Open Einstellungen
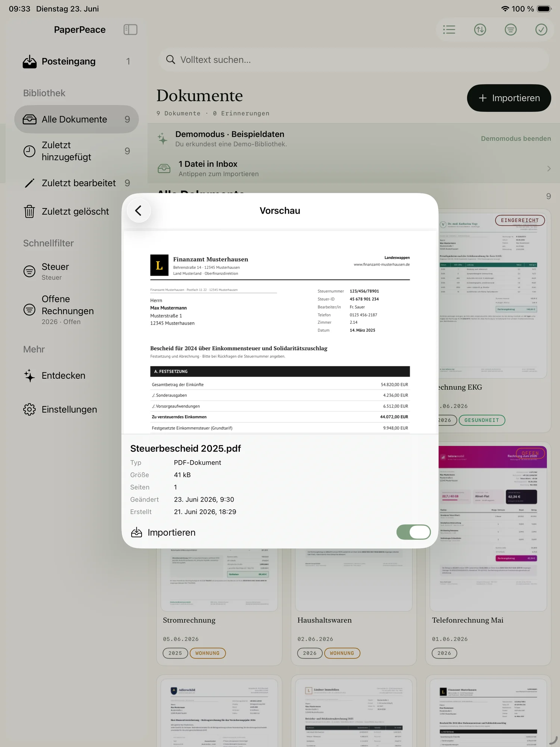 tap(77, 409)
